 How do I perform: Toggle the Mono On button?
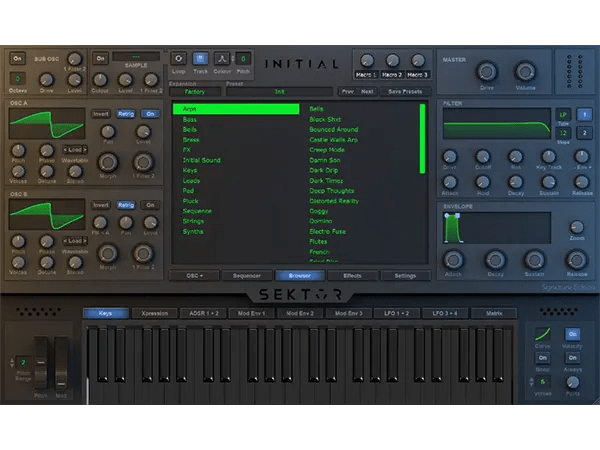543,358
